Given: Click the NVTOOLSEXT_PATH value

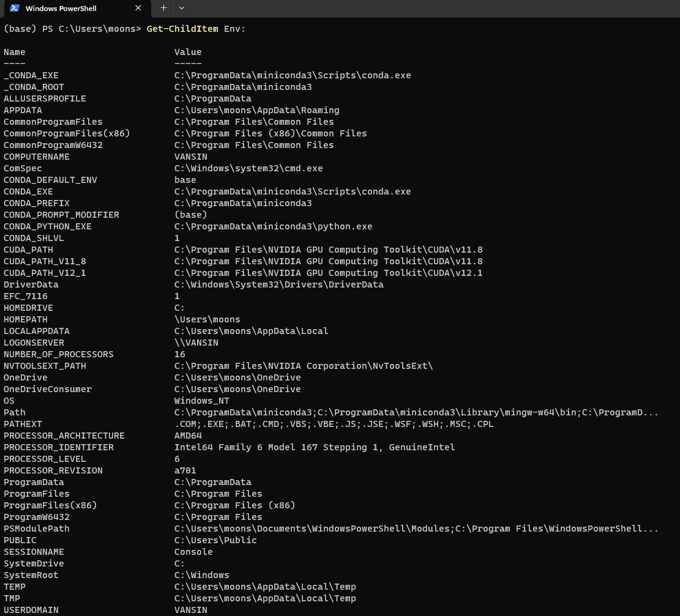Looking at the screenshot, I should click(x=303, y=366).
